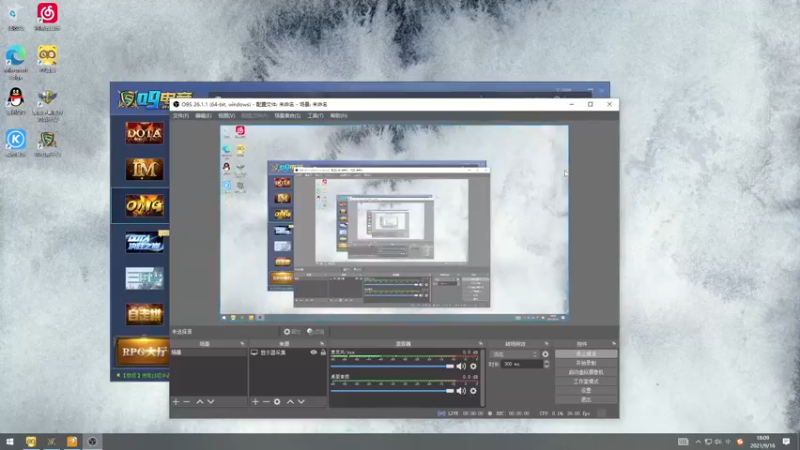Toggle visibility eye of the display capture source
Image resolution: width=800 pixels, height=450 pixels.
point(313,353)
